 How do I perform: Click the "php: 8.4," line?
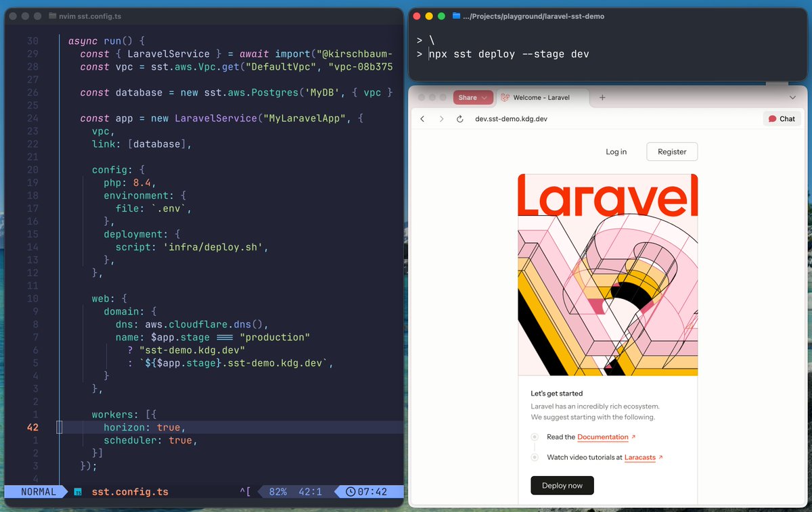coord(130,183)
